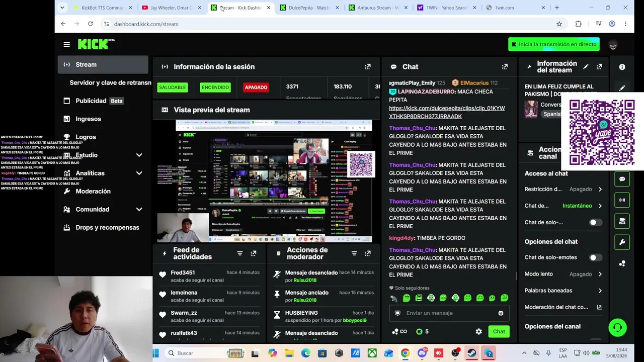Click the king4d4y username in chat
Viewport: 644px width, 362px height.
(x=401, y=238)
